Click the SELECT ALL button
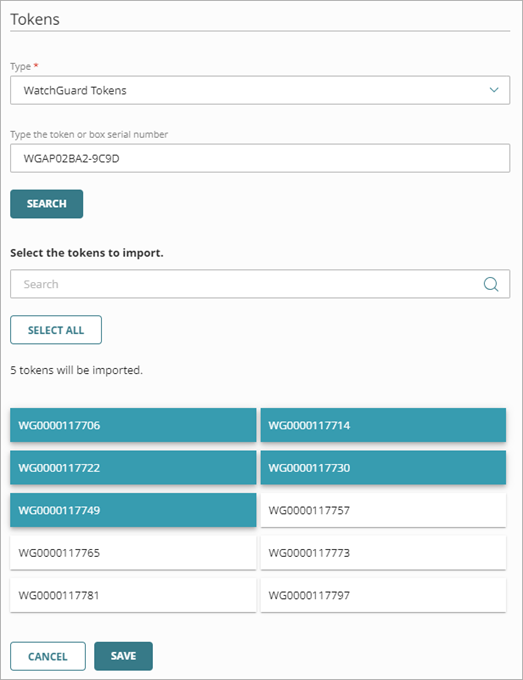523x680 pixels. point(56,330)
